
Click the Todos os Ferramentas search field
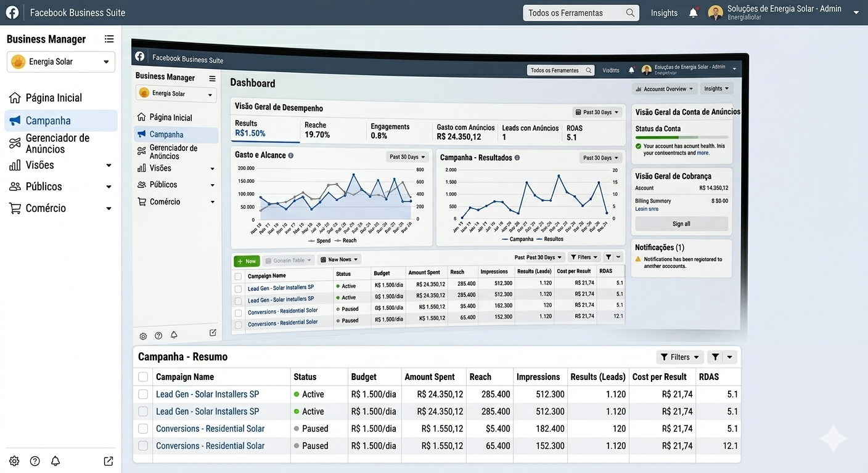[580, 13]
